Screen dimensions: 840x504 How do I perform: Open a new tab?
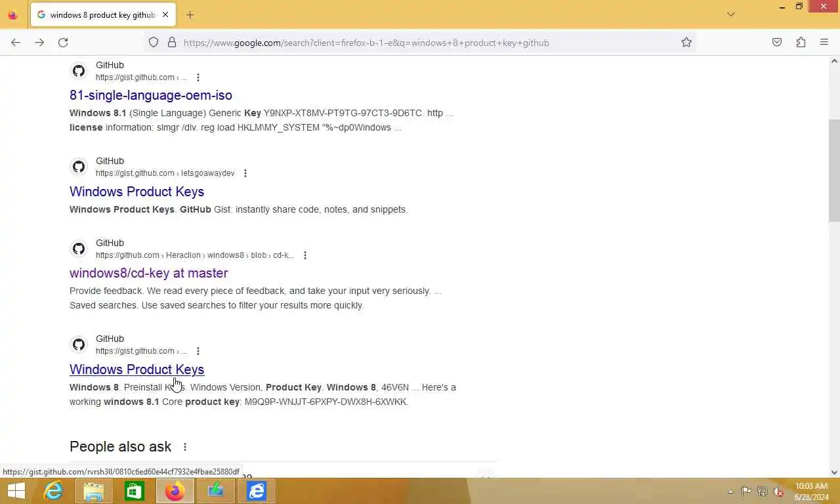[190, 14]
